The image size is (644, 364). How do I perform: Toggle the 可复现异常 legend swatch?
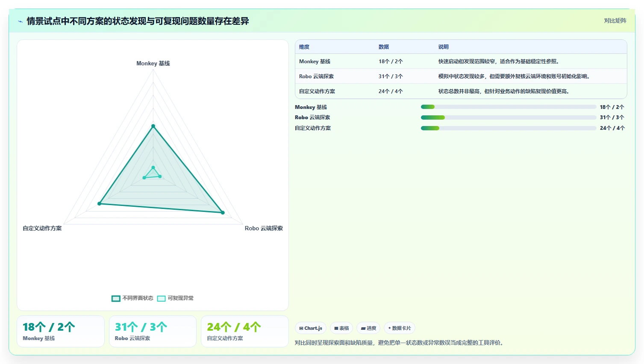pyautogui.click(x=161, y=298)
